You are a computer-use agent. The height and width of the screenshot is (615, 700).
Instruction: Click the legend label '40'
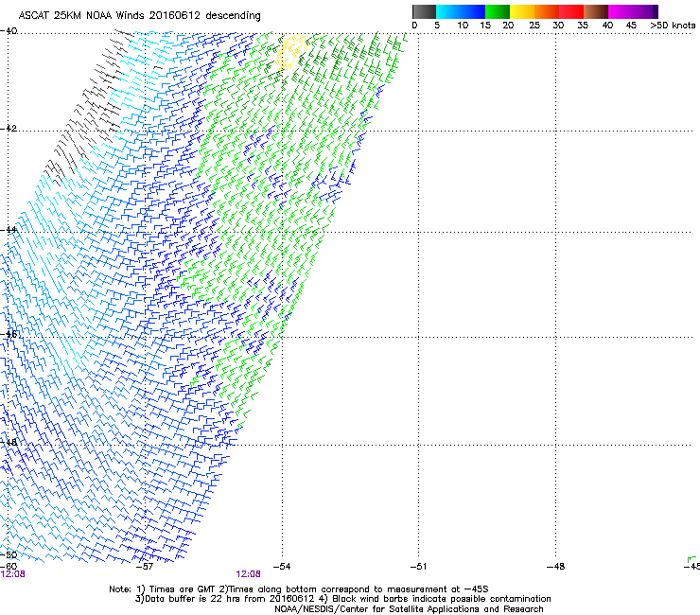607,26
